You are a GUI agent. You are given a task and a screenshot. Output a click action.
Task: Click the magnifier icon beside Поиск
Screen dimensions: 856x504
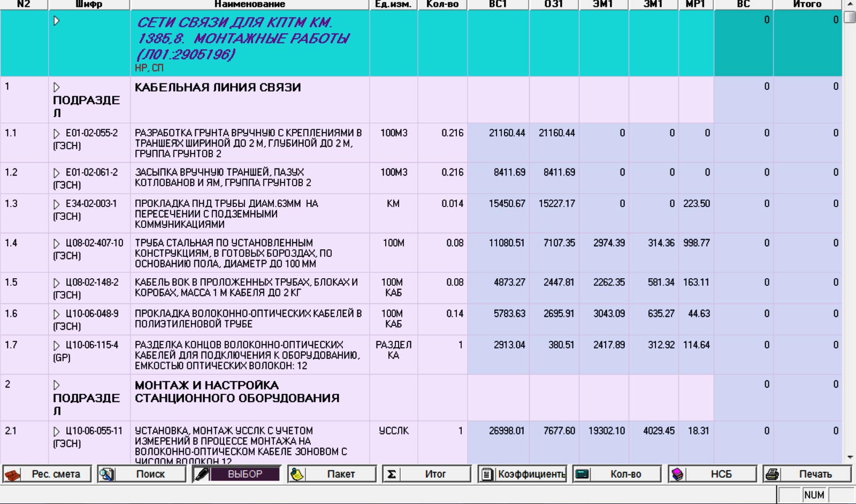click(107, 474)
